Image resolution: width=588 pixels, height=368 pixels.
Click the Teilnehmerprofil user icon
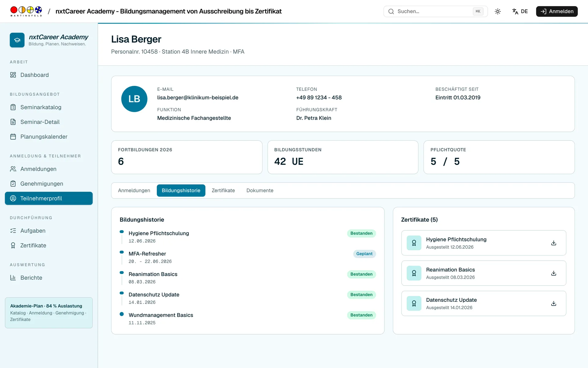[x=13, y=198]
